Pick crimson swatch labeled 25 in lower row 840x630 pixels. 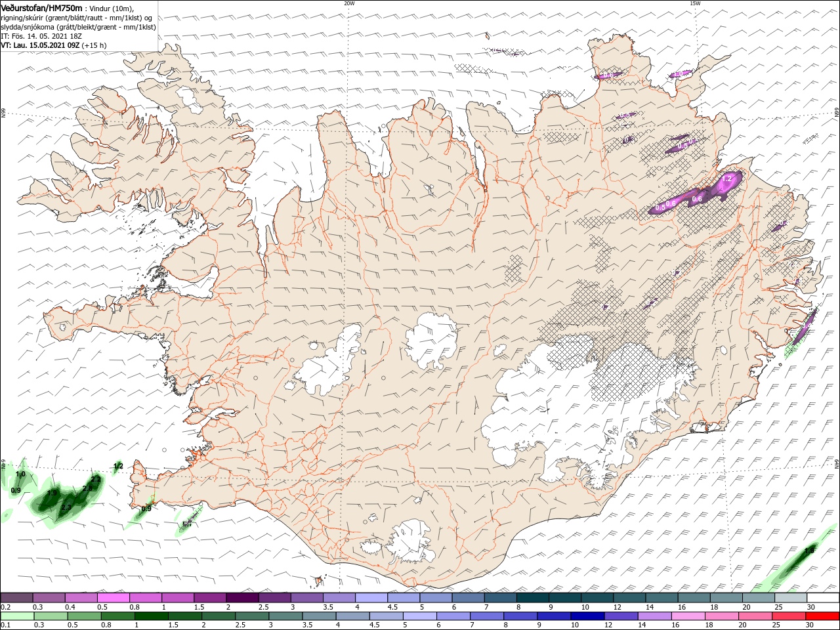coord(789,616)
